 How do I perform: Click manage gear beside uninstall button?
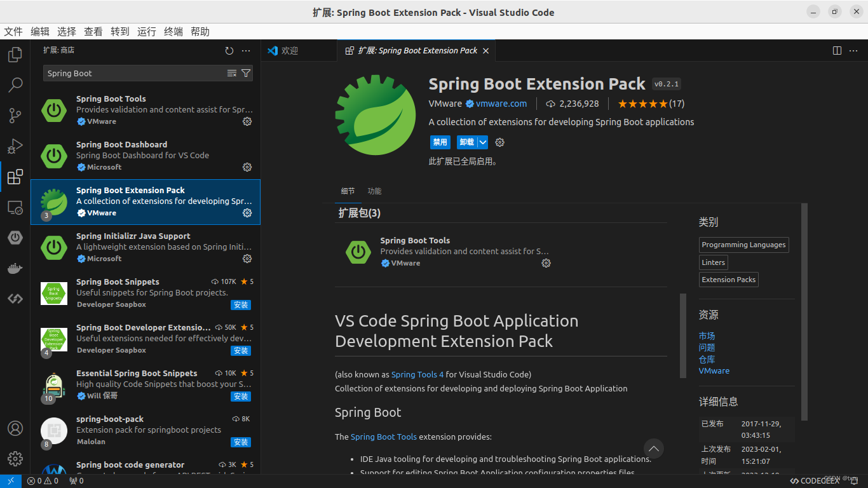click(x=499, y=142)
